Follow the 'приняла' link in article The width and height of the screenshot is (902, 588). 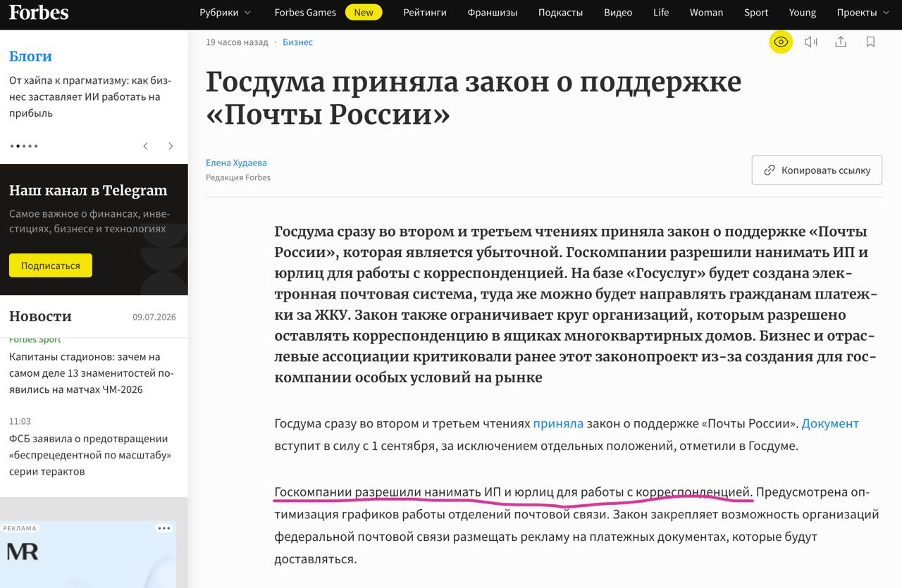[558, 423]
